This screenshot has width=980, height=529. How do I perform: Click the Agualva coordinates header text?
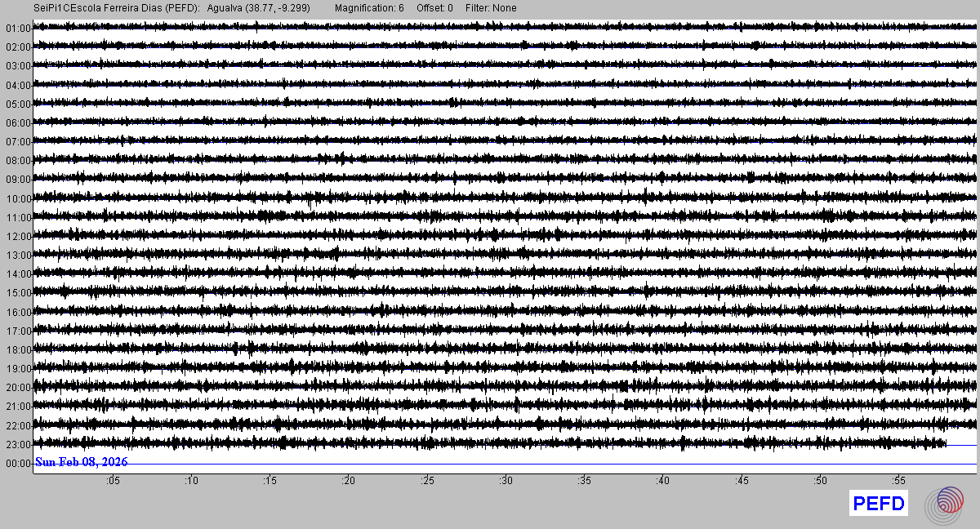pyautogui.click(x=258, y=8)
